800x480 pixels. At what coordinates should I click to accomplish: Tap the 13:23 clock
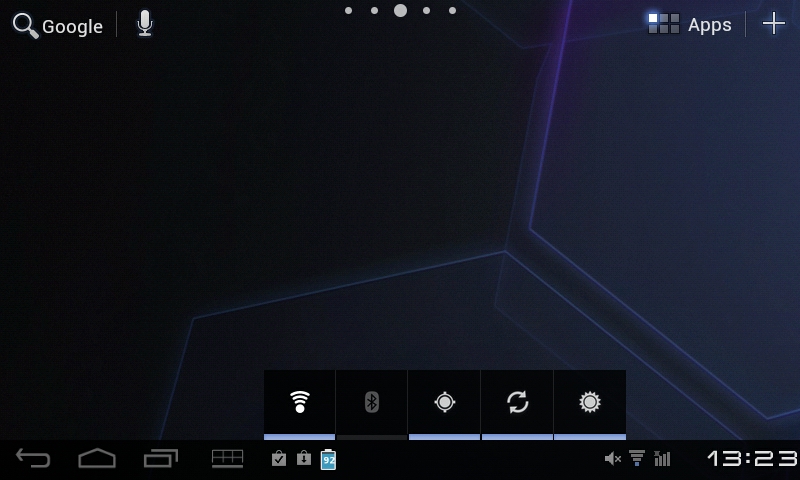click(753, 458)
